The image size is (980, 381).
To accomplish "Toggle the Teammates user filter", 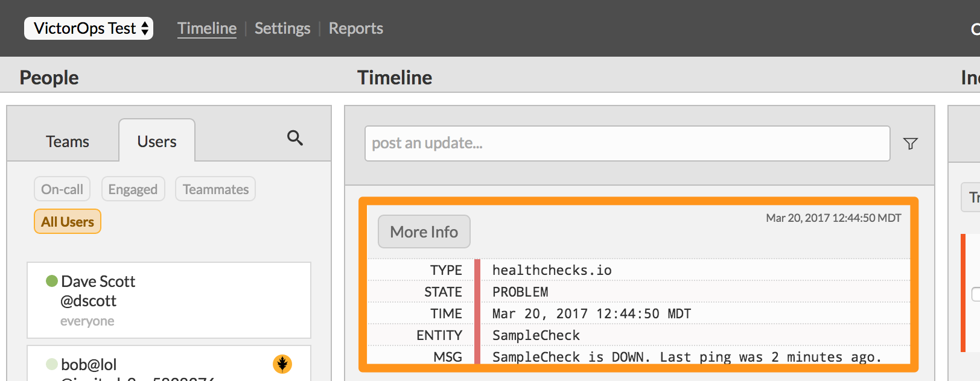I will (x=215, y=189).
